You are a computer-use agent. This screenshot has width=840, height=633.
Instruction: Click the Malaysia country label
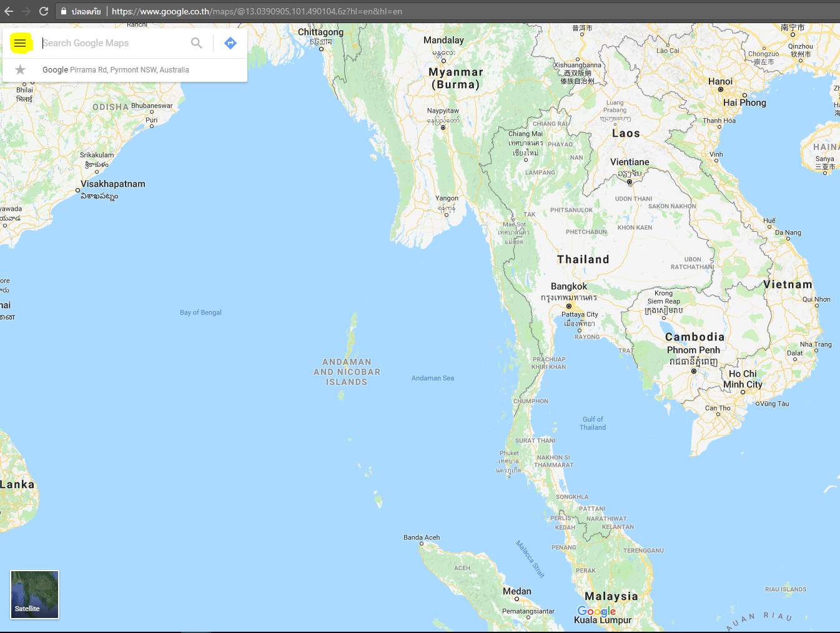pos(611,596)
